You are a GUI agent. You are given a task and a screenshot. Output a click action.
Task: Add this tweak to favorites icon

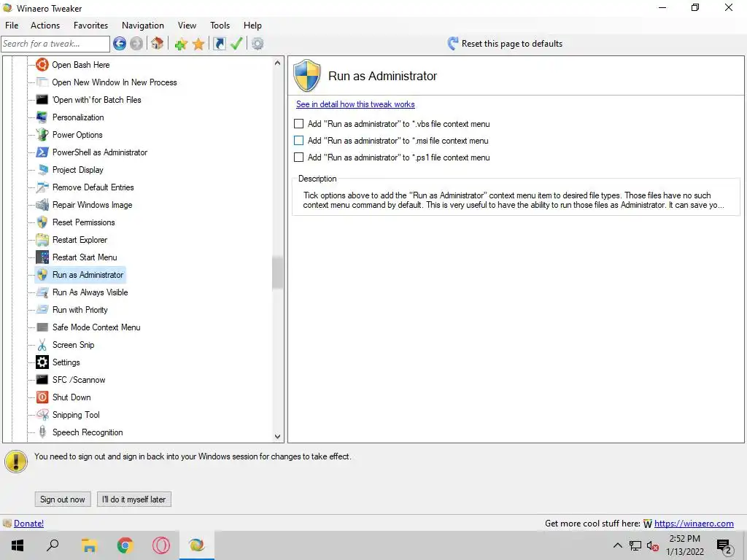coord(181,44)
